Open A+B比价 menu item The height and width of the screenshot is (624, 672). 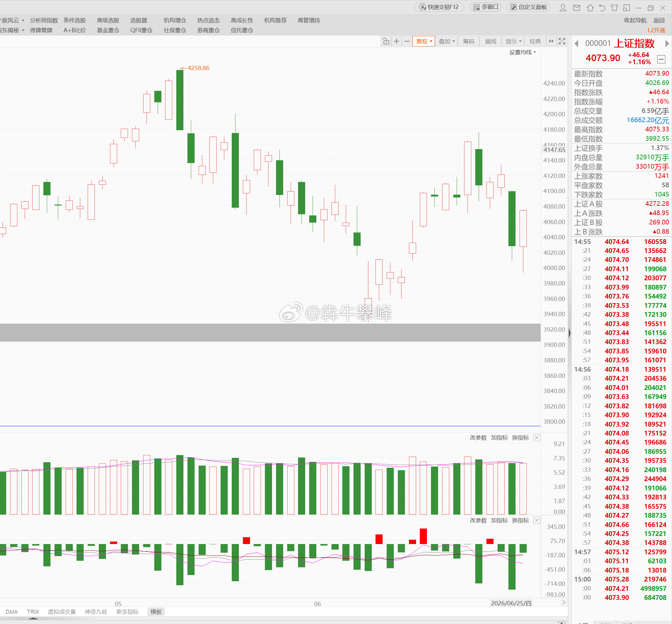[75, 30]
